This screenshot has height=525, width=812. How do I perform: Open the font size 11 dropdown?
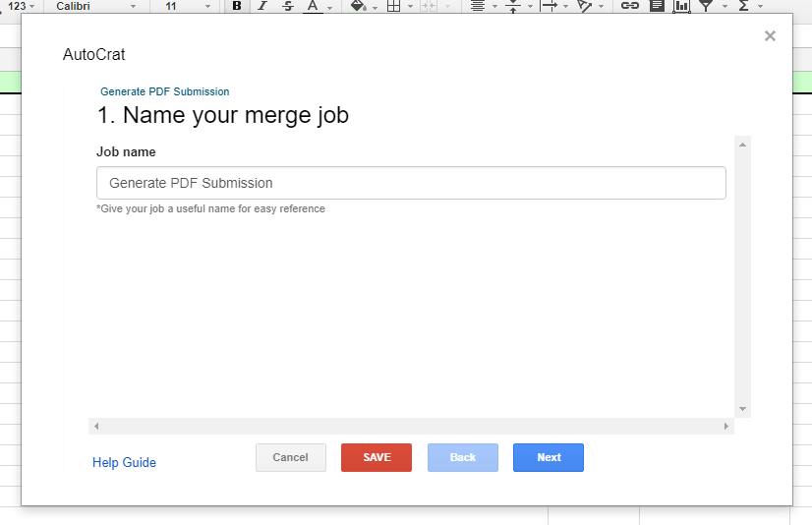tap(187, 6)
